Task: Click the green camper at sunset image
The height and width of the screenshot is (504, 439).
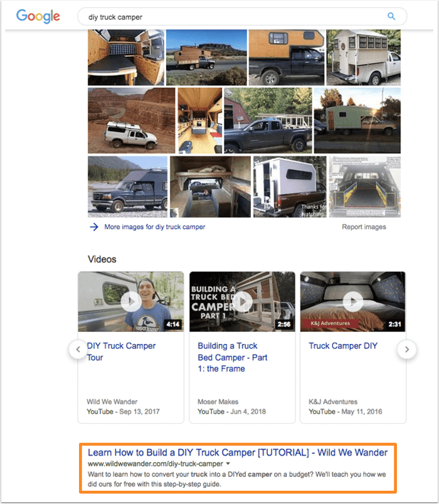Action: tap(357, 121)
